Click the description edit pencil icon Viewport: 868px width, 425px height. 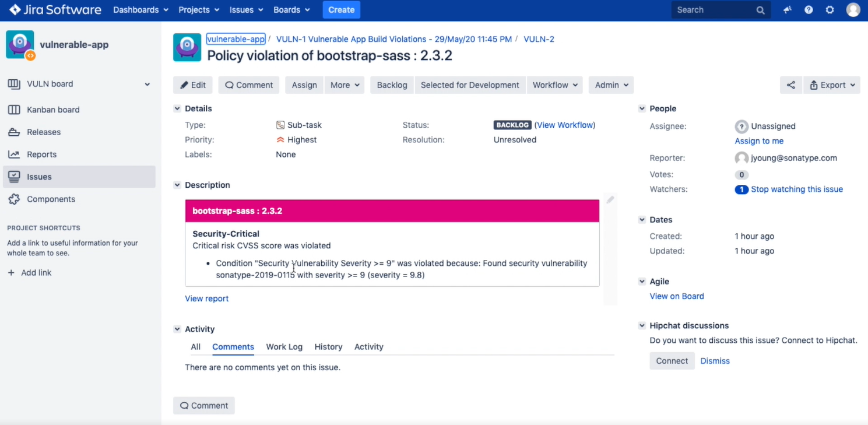[610, 200]
